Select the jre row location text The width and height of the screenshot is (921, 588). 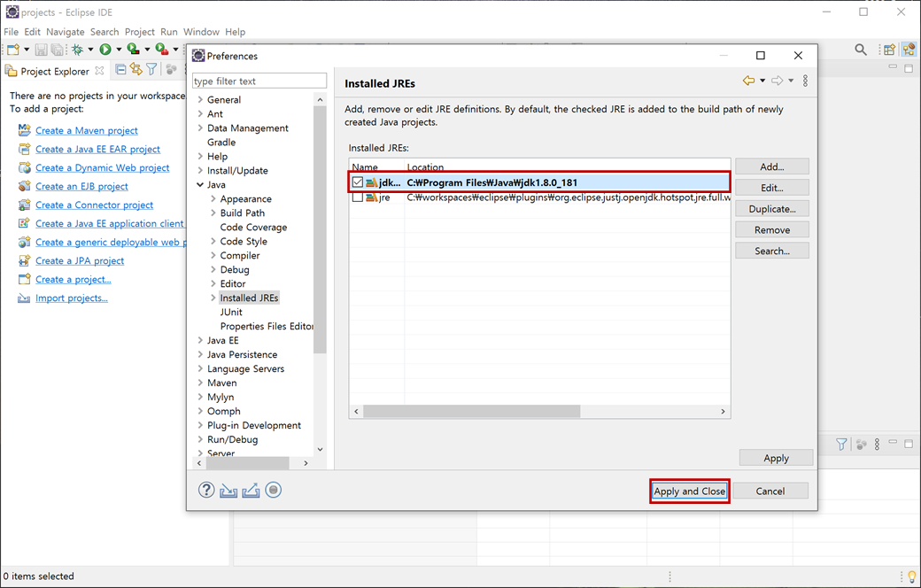pyautogui.click(x=568, y=197)
